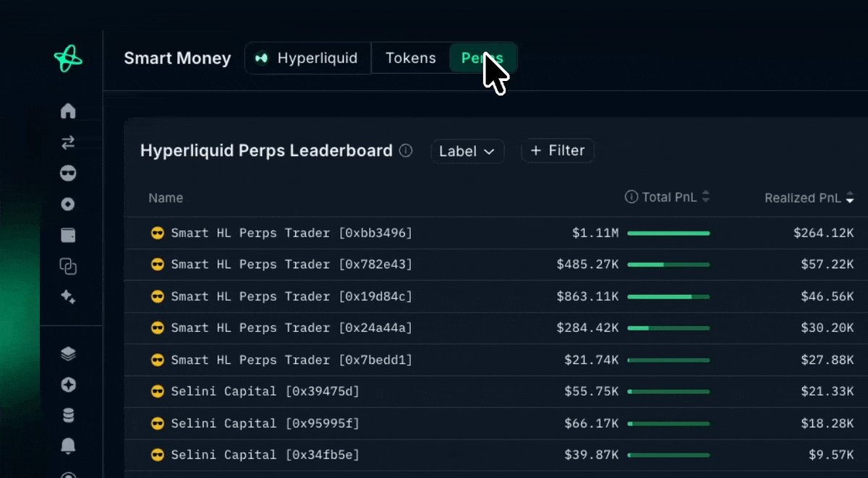Image resolution: width=868 pixels, height=478 pixels.
Task: Click the $66.17K total PnL value
Action: [592, 423]
